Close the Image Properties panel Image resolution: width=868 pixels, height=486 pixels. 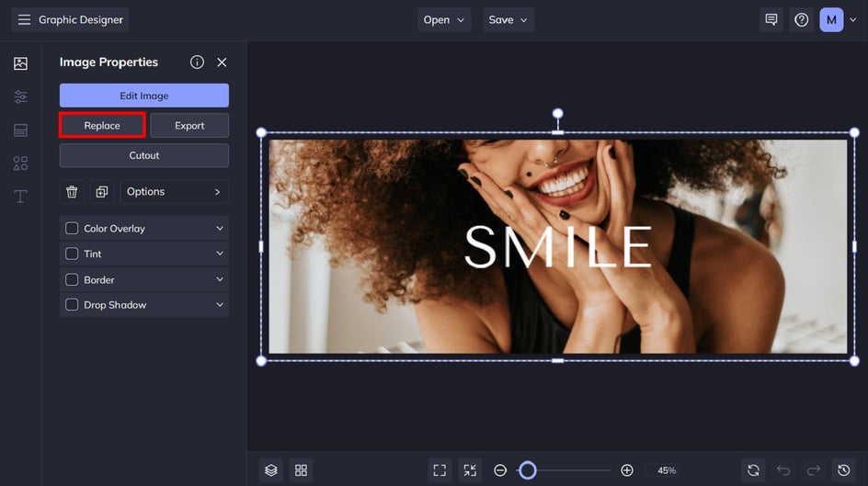click(x=222, y=62)
